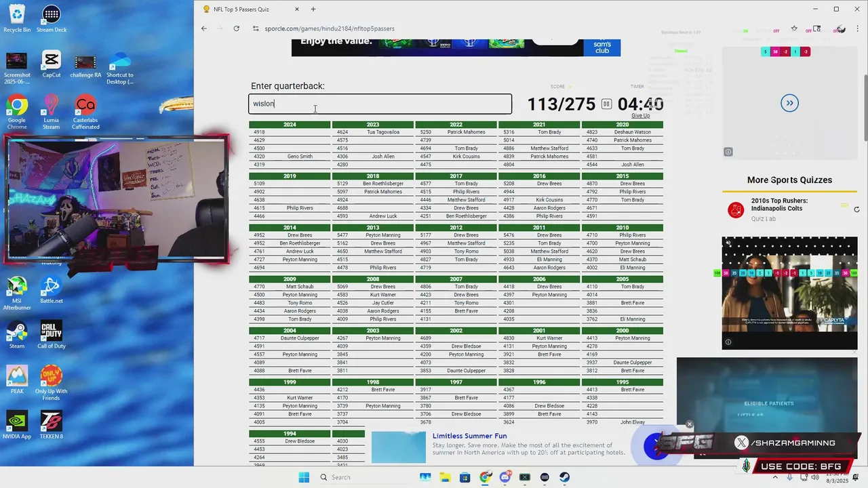The height and width of the screenshot is (488, 868).
Task: Click Matt Schaub in 2009 table
Action: pyautogui.click(x=300, y=287)
